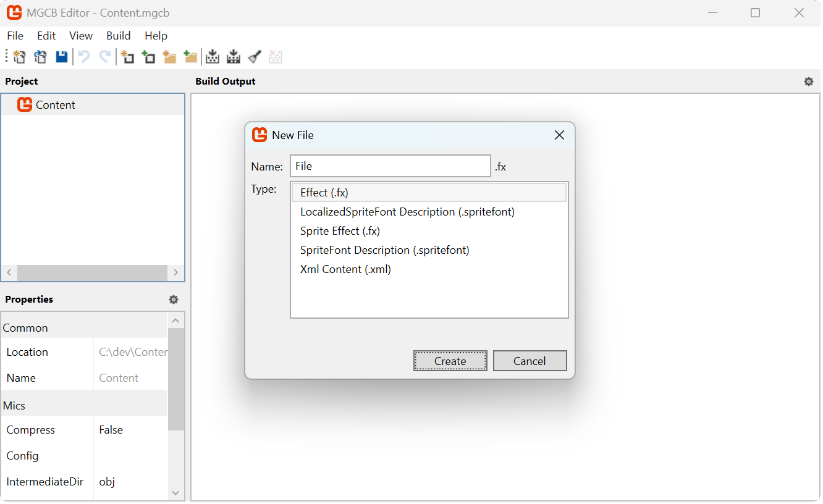Cancel the New File dialog
This screenshot has height=504, width=823.
(530, 361)
